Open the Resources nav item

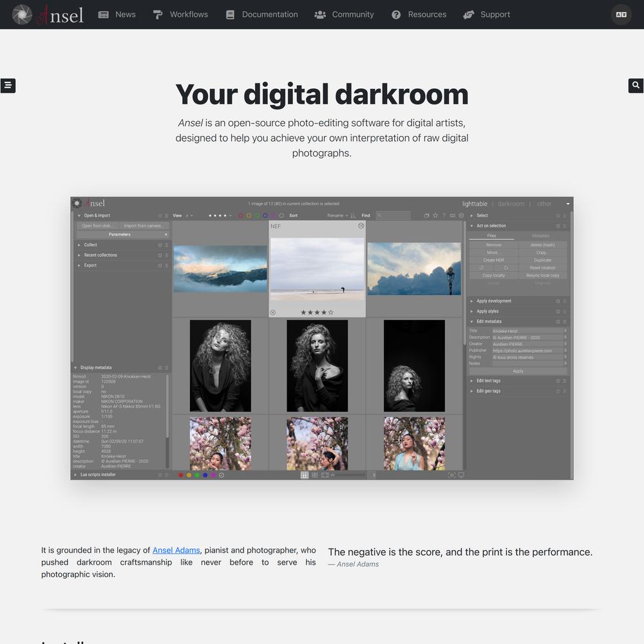click(419, 14)
